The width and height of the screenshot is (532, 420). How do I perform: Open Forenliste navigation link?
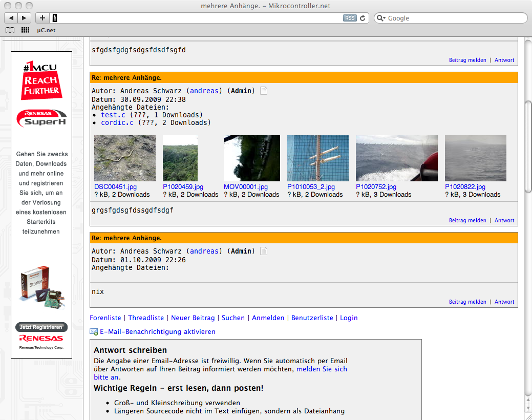tap(105, 318)
